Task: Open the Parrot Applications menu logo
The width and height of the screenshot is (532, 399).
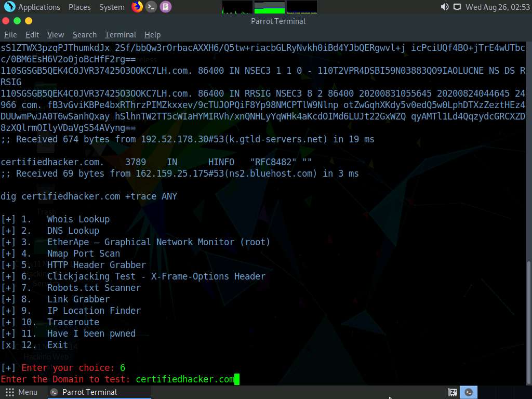Action: click(9, 6)
